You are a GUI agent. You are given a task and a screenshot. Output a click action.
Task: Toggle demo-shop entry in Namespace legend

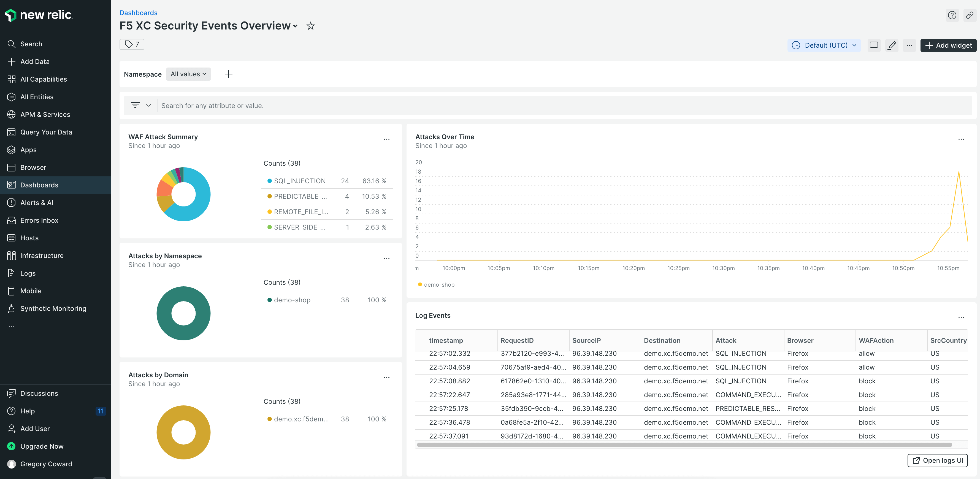coord(292,300)
